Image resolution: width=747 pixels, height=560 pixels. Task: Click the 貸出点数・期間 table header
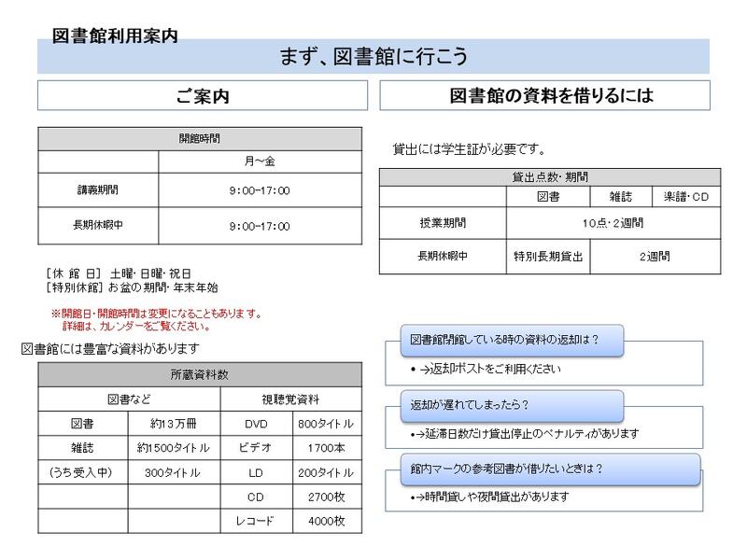point(550,175)
